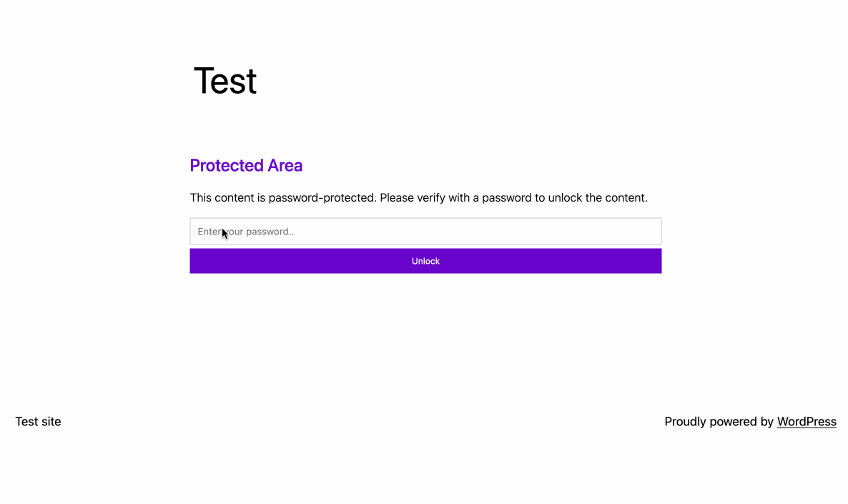Image resolution: width=848 pixels, height=504 pixels.
Task: Click the Test page title
Action: pyautogui.click(x=225, y=81)
